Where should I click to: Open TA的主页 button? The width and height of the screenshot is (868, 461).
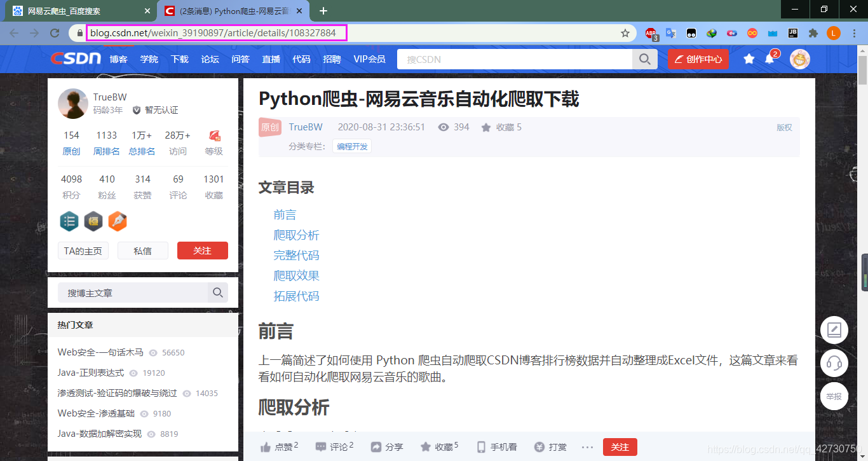(83, 251)
